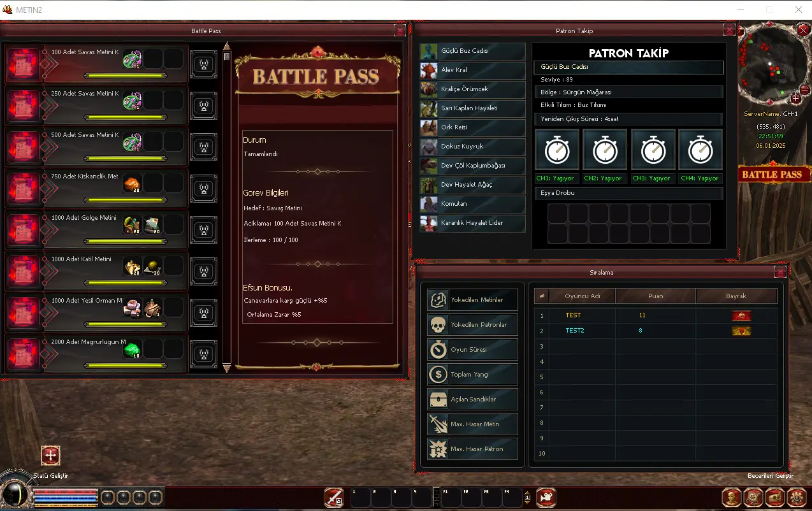Click quickslot F4 in bottom bar

[x=512, y=497]
